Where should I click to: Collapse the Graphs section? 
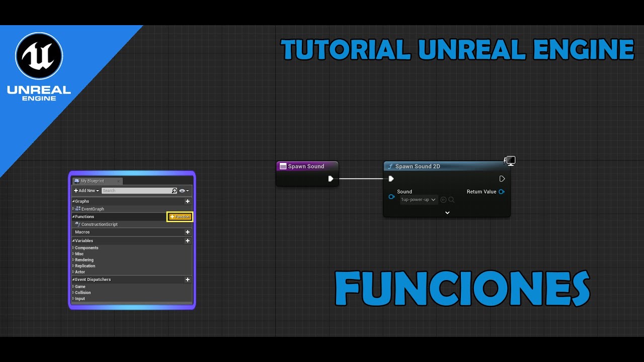pos(73,201)
